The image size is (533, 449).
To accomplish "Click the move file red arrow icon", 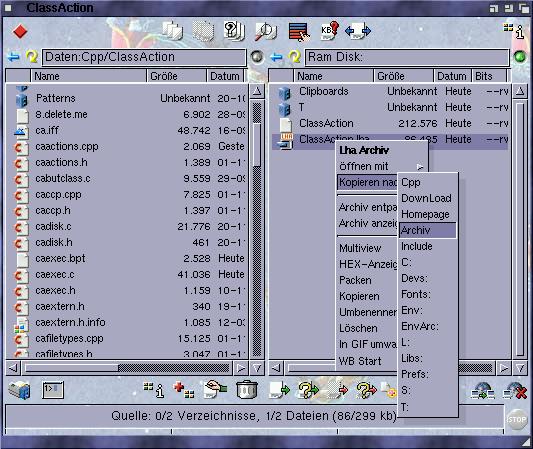I will click(x=337, y=390).
